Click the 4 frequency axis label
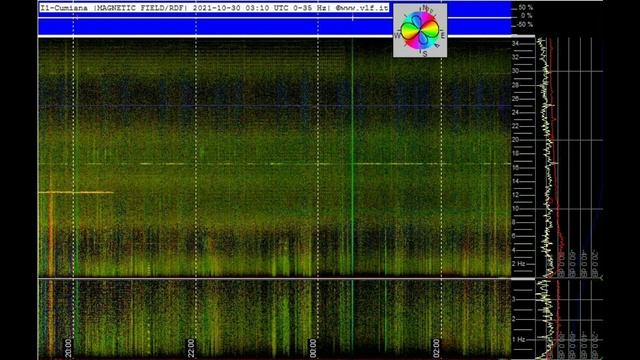The image size is (640, 360). [514, 250]
